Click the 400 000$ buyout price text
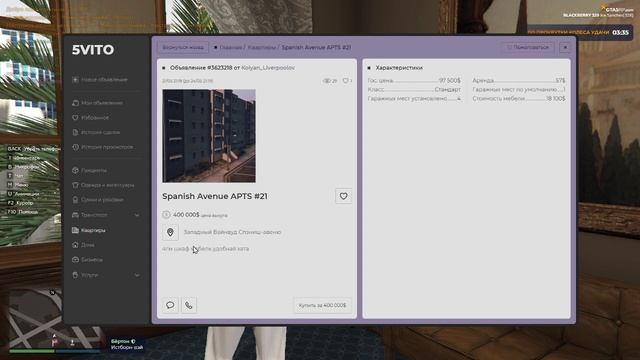640x360 pixels. click(186, 215)
